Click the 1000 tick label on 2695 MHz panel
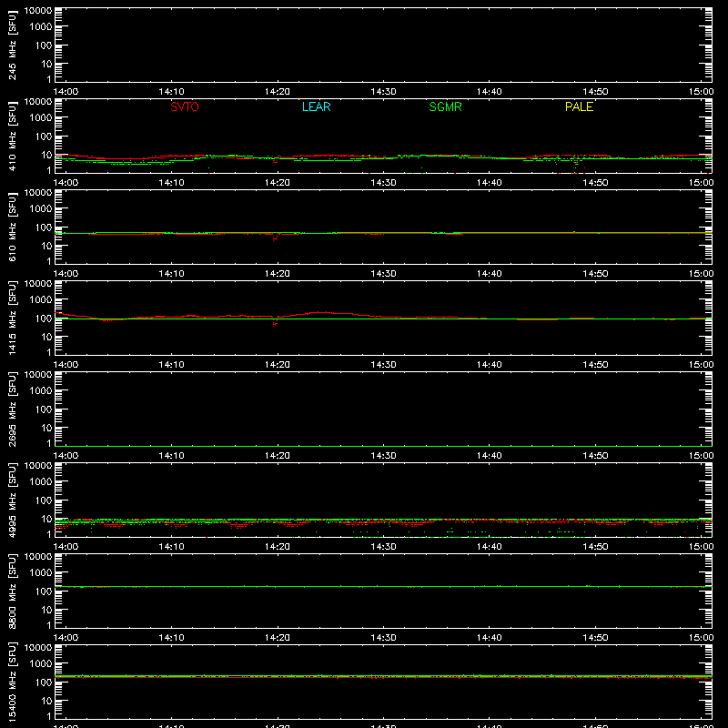The height and width of the screenshot is (728, 728). (41, 390)
